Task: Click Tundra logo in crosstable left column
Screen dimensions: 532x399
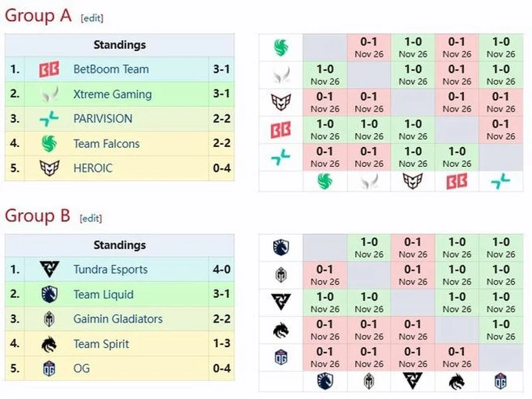Action: 281,303
